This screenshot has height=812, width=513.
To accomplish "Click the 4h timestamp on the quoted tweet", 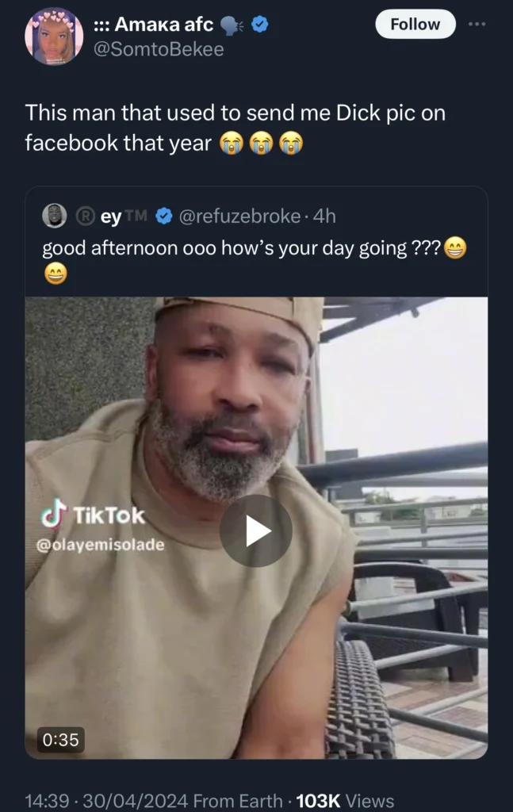I will click(x=323, y=215).
